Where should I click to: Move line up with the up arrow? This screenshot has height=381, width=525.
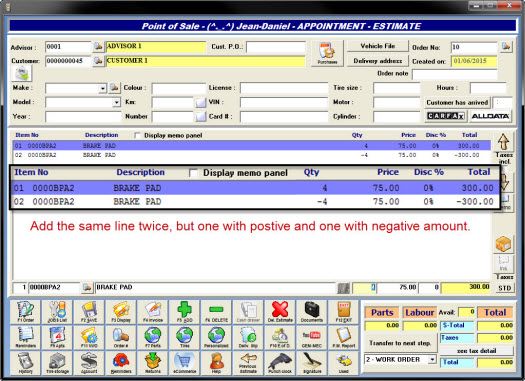point(503,142)
